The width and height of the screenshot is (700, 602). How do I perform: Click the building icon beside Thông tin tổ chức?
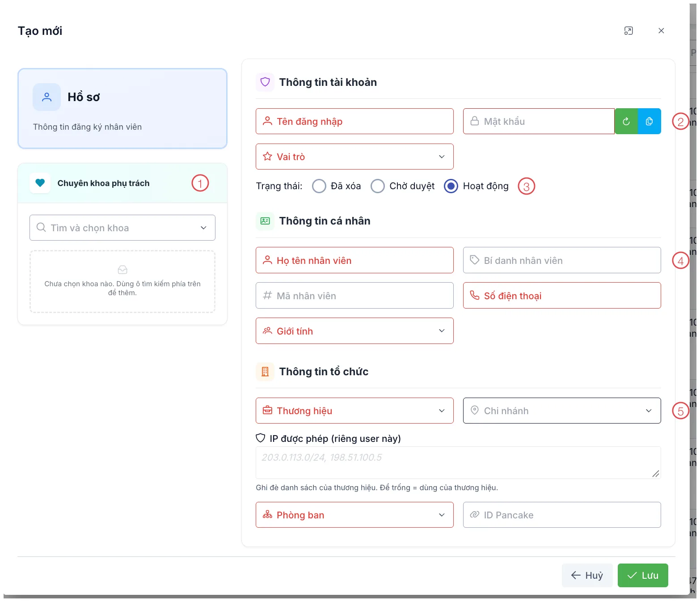[x=265, y=372]
